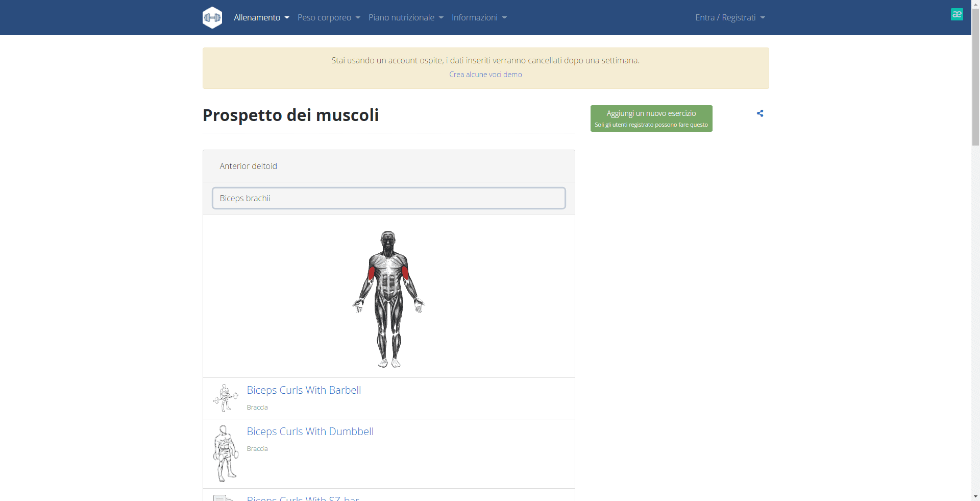This screenshot has width=980, height=501.
Task: Open the Informazioni menu
Action: point(479,17)
